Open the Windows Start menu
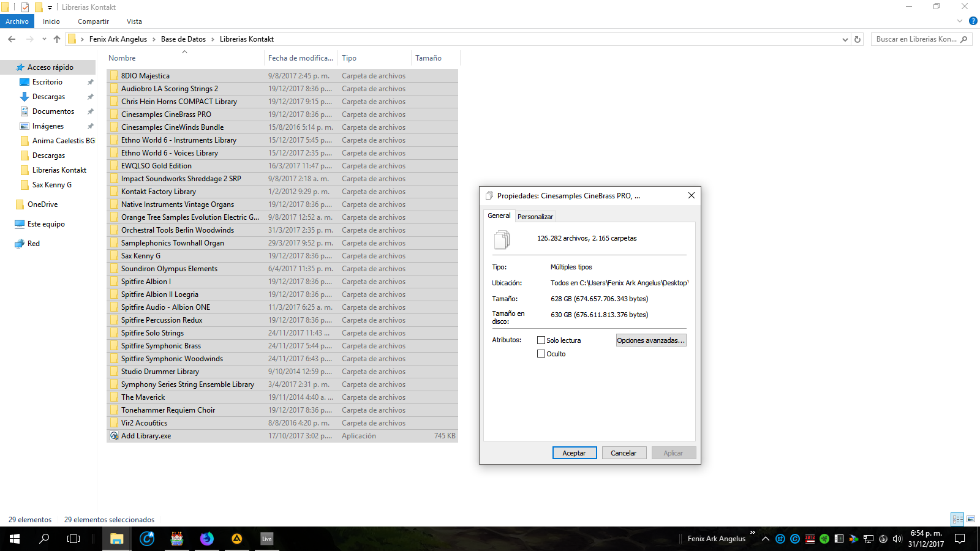The image size is (980, 551). pos(15,539)
